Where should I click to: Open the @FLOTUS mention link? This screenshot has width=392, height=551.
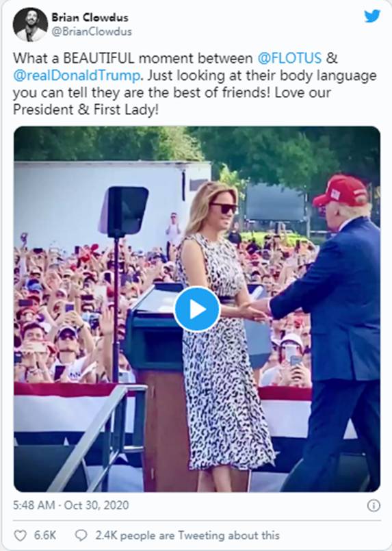pos(289,58)
